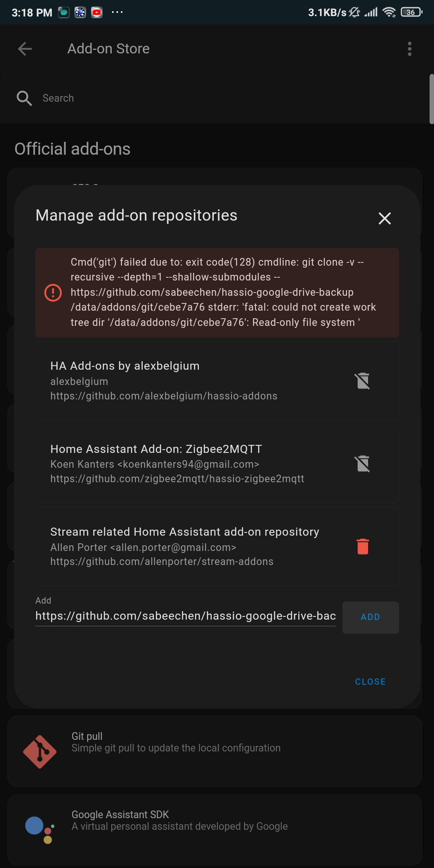Click the error alert icon in the warning message
Viewport: 434px width, 868px height.
[53, 292]
